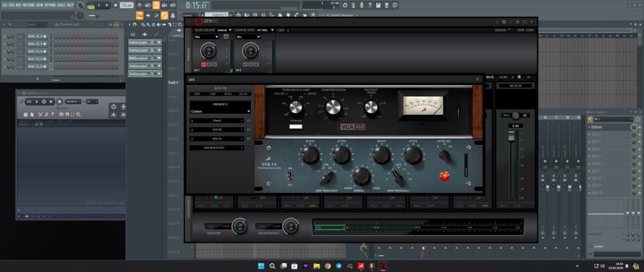This screenshot has width=644, height=272.
Task: Select the fifth Untitled project clip in the picker
Action: coord(145,74)
